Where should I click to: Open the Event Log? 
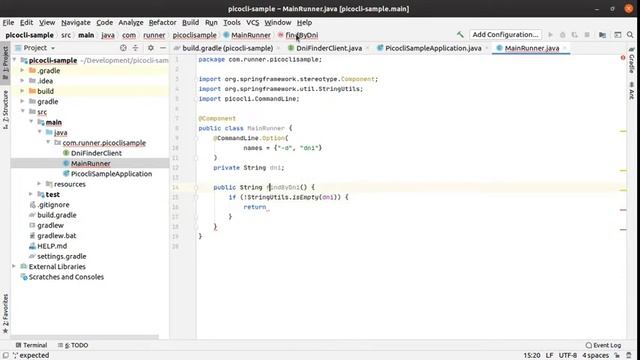point(603,345)
